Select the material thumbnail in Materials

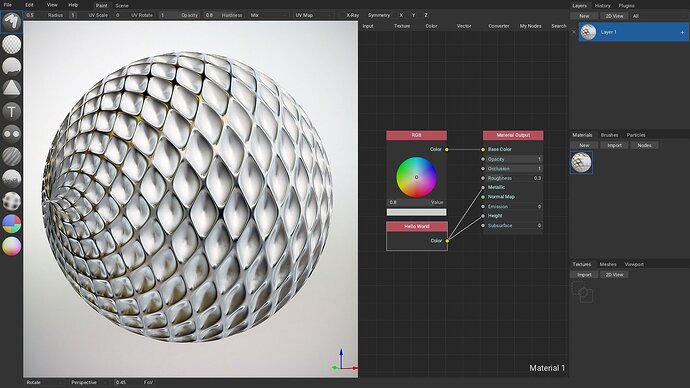(x=581, y=162)
